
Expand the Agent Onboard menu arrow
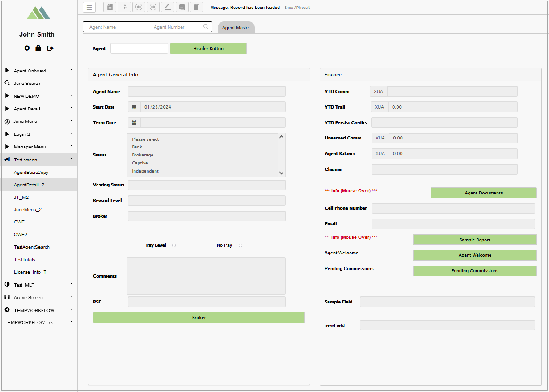coord(72,70)
